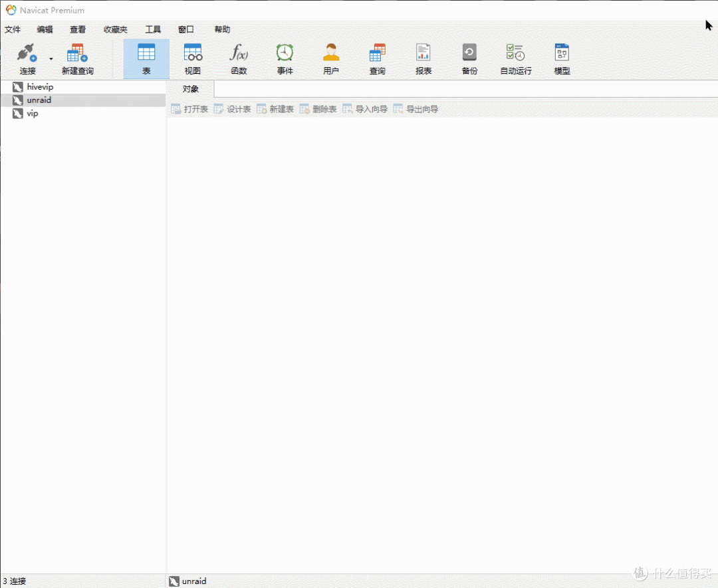Click the '3 连接' status bar text
Viewport: 718px width, 588px height.
coord(14,581)
